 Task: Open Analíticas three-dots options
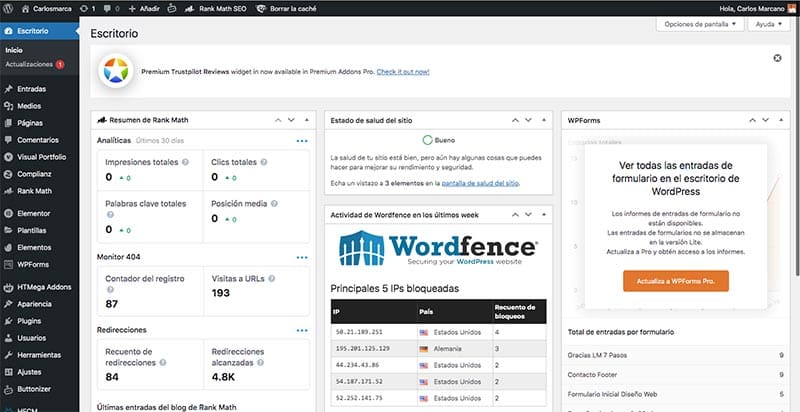302,141
